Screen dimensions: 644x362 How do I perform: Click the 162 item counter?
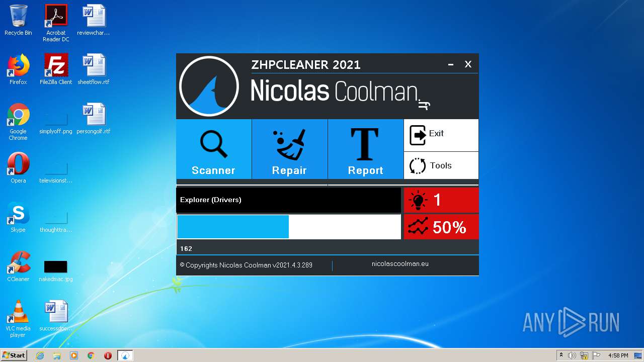(x=186, y=248)
